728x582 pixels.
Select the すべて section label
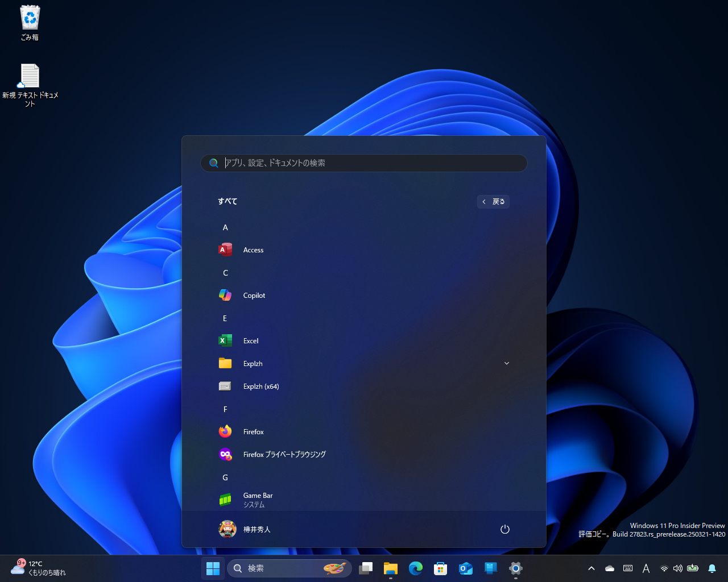click(227, 201)
